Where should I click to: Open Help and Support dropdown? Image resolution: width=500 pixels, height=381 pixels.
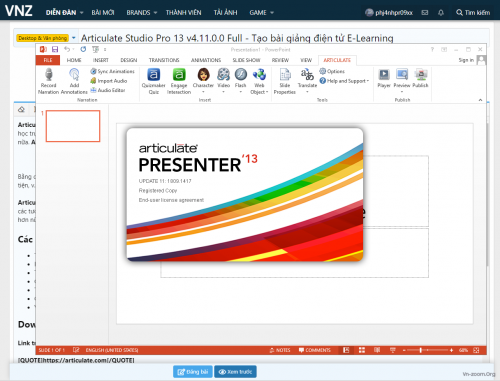(x=344, y=81)
